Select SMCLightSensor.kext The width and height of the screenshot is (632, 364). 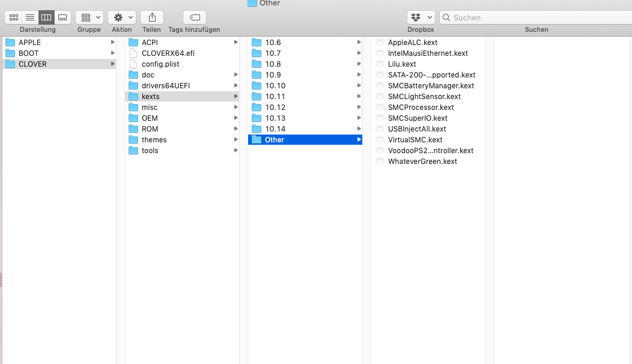tap(428, 96)
